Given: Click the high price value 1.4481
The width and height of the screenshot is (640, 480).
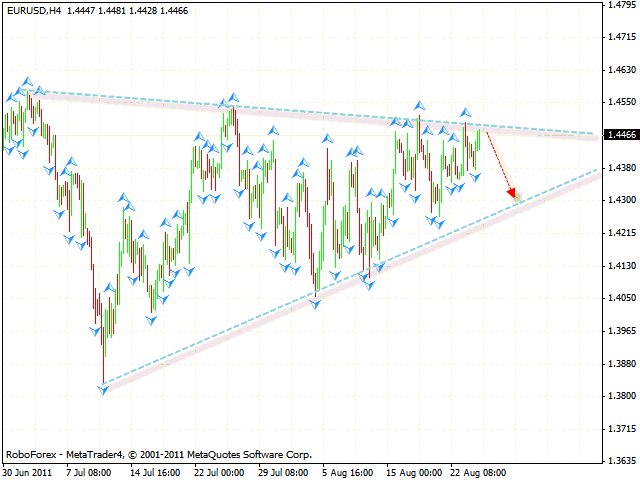Looking at the screenshot, I should 113,11.
